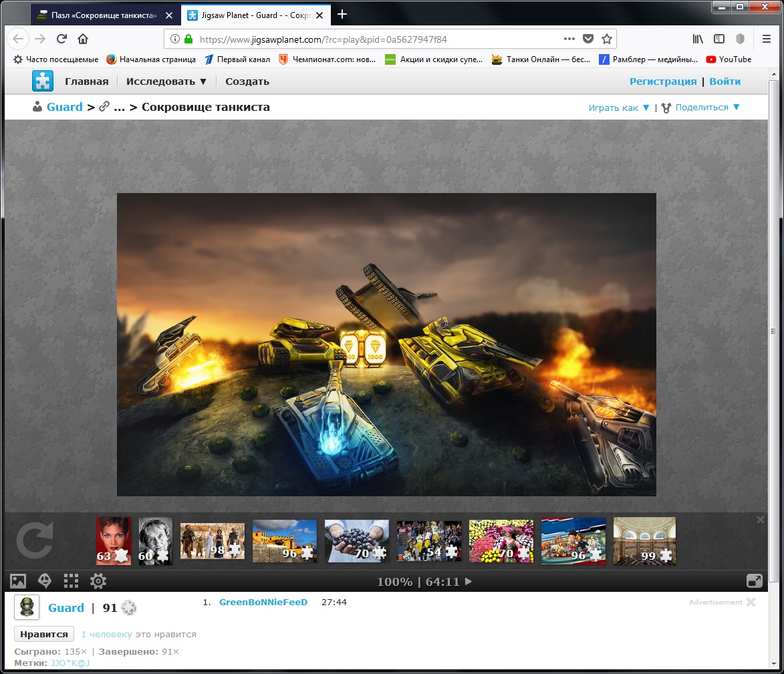Open GreenBoNNieFeeD leaderboard profile

point(263,602)
